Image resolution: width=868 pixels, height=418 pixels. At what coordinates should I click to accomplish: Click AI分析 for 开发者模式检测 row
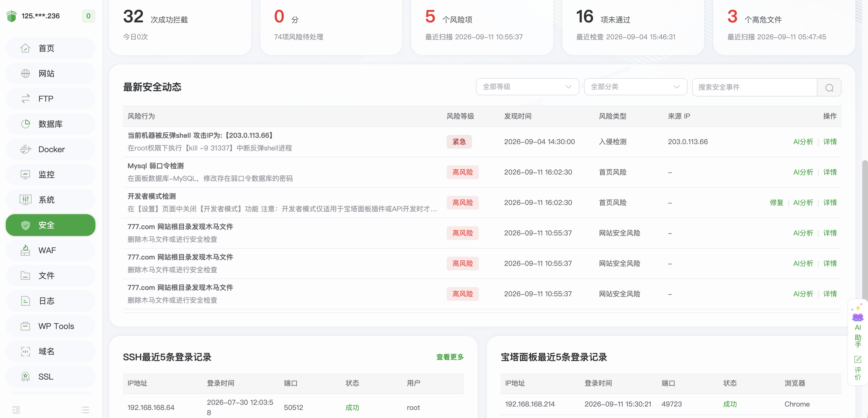coord(803,203)
